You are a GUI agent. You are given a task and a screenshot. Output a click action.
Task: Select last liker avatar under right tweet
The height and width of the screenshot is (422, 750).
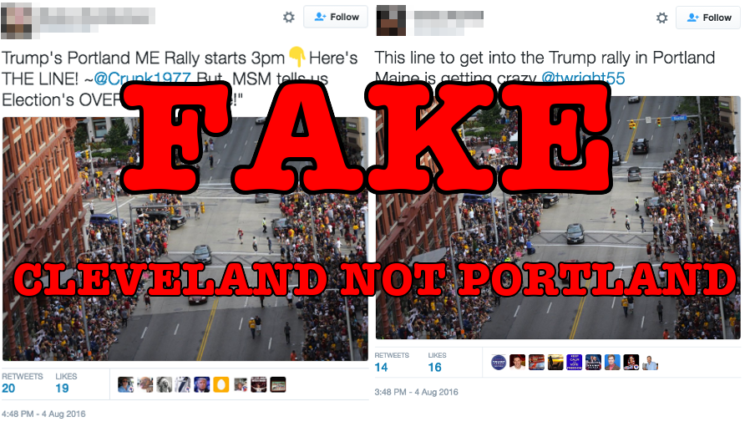pos(650,363)
